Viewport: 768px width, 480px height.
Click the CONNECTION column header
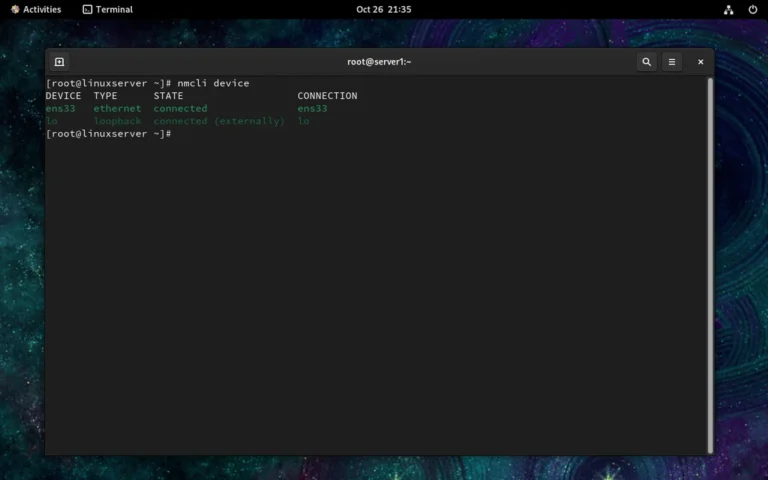(327, 96)
